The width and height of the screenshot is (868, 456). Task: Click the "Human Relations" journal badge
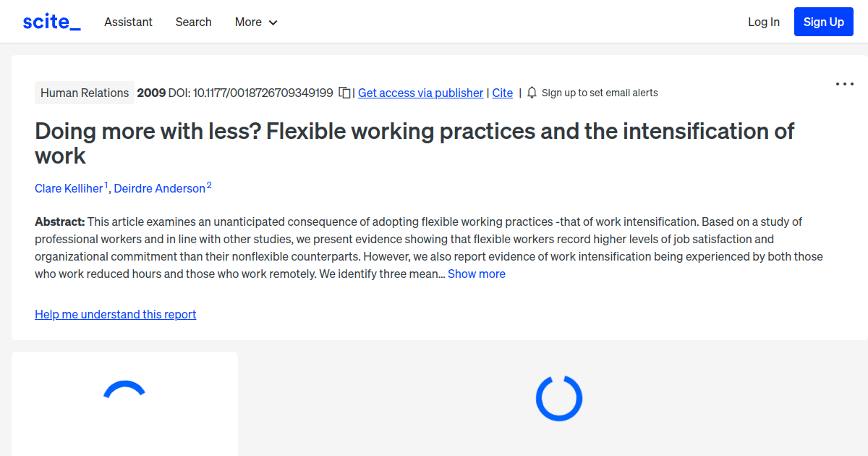click(84, 93)
